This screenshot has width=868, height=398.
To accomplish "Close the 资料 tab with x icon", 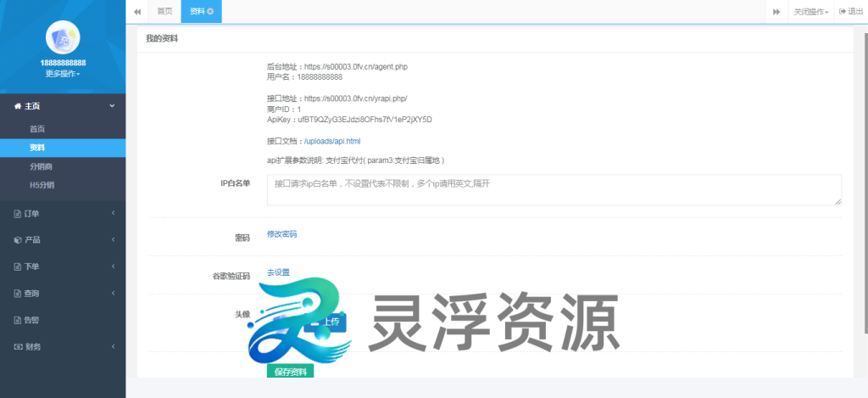I will point(210,12).
